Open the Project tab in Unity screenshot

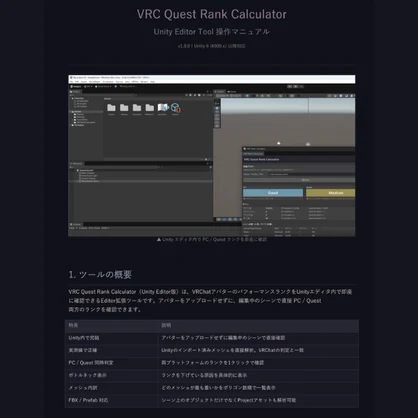(75, 91)
